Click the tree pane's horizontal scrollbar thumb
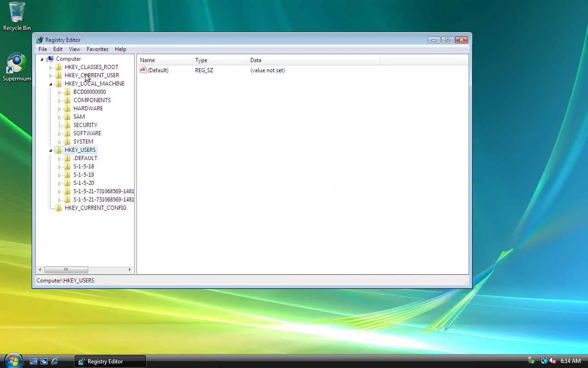 pyautogui.click(x=66, y=270)
